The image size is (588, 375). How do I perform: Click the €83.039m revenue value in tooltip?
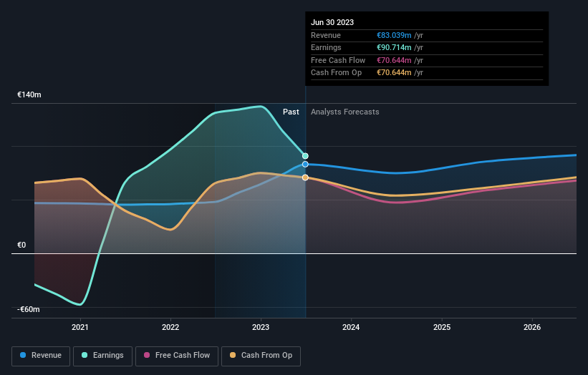coord(394,35)
